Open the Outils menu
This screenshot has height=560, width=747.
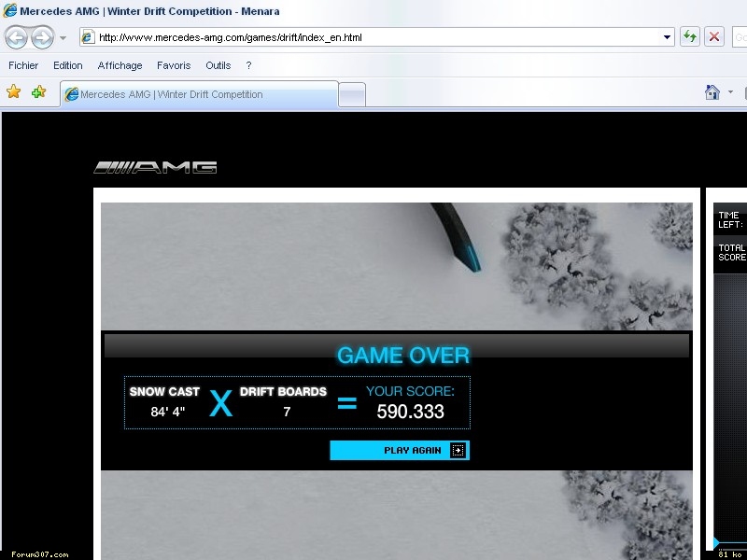click(x=218, y=65)
